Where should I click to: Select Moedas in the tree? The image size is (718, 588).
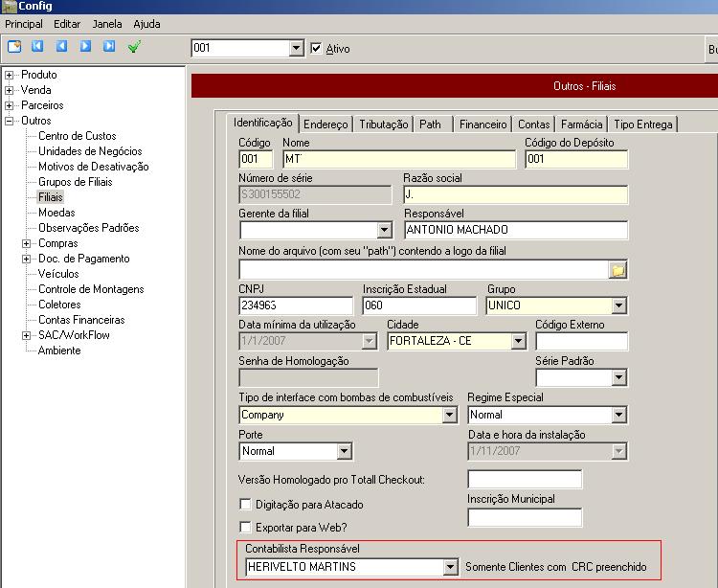pos(56,213)
